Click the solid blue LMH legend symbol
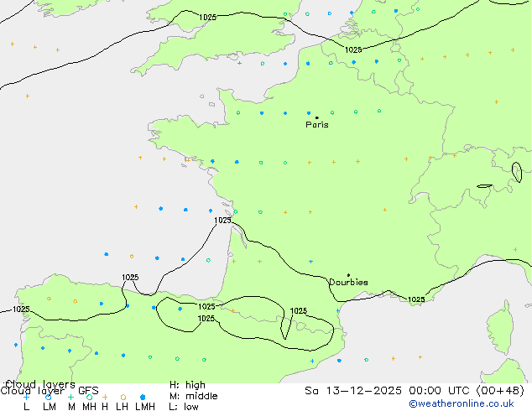The height and width of the screenshot is (411, 532). click(143, 397)
